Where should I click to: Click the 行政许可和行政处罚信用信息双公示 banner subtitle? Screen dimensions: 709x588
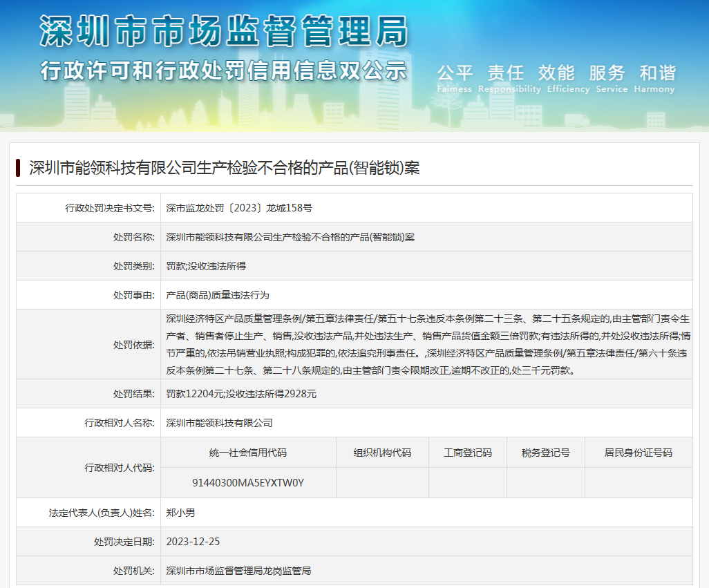point(225,71)
